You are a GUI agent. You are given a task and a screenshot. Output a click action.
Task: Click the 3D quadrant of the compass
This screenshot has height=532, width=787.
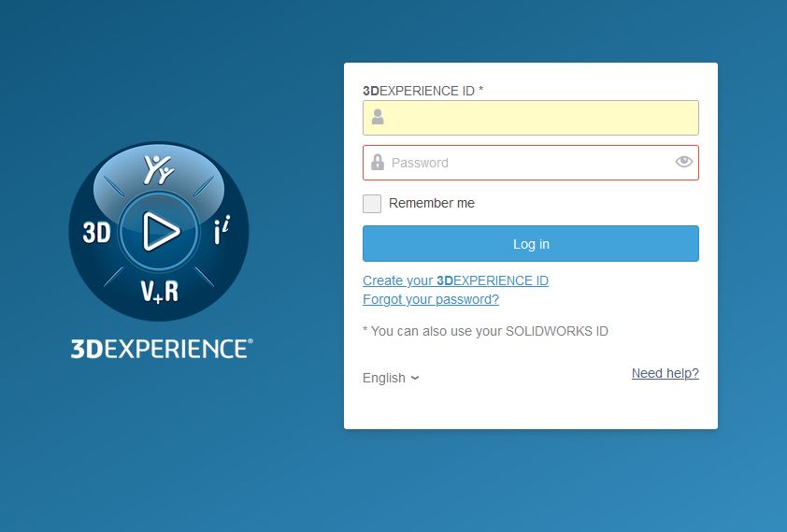[x=96, y=232]
